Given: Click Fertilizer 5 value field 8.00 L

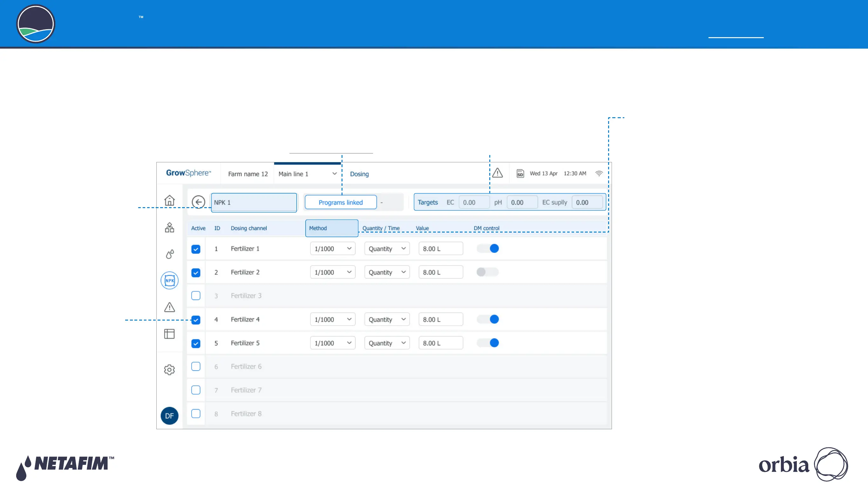Looking at the screenshot, I should pyautogui.click(x=441, y=343).
